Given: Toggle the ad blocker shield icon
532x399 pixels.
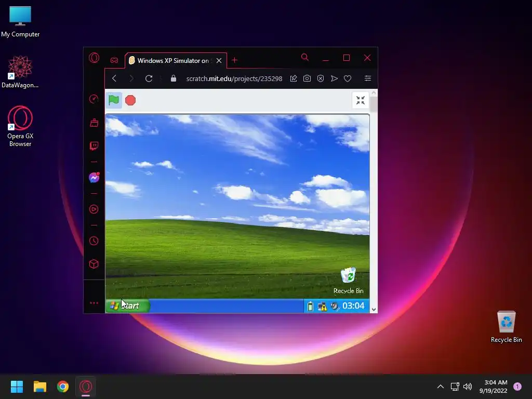Looking at the screenshot, I should [321, 78].
